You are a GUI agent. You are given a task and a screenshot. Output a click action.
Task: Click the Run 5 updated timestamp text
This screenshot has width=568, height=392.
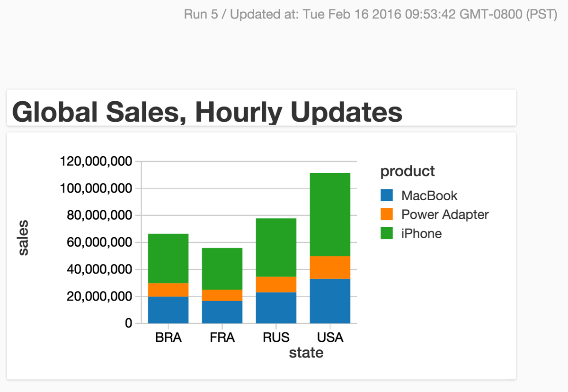tap(371, 14)
